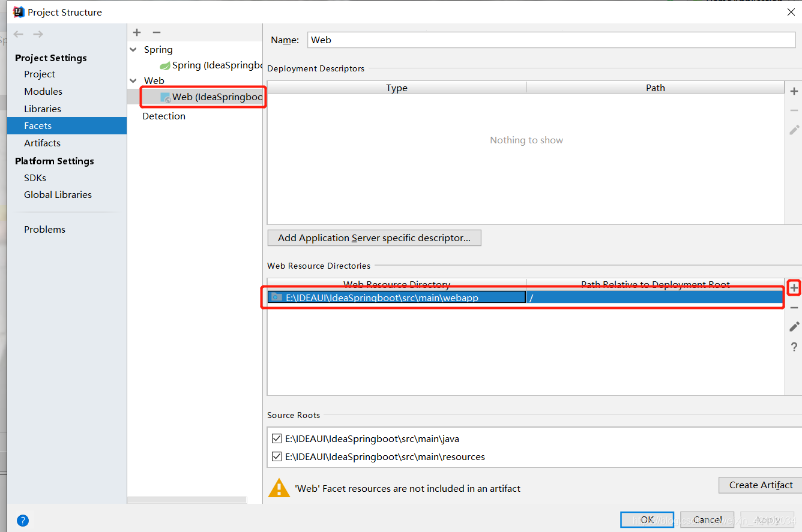The height and width of the screenshot is (532, 802).
Task: Add a new facet with the plus icon
Action: pos(137,32)
